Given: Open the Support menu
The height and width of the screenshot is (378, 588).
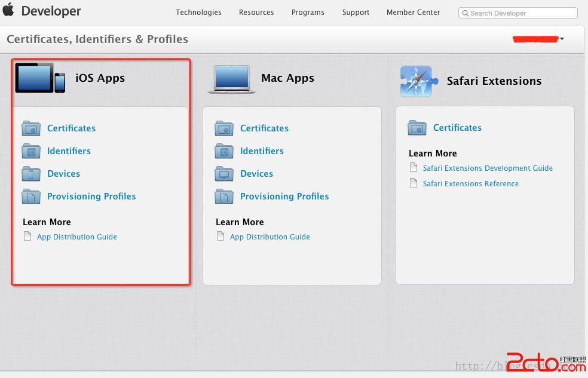Looking at the screenshot, I should click(x=356, y=13).
